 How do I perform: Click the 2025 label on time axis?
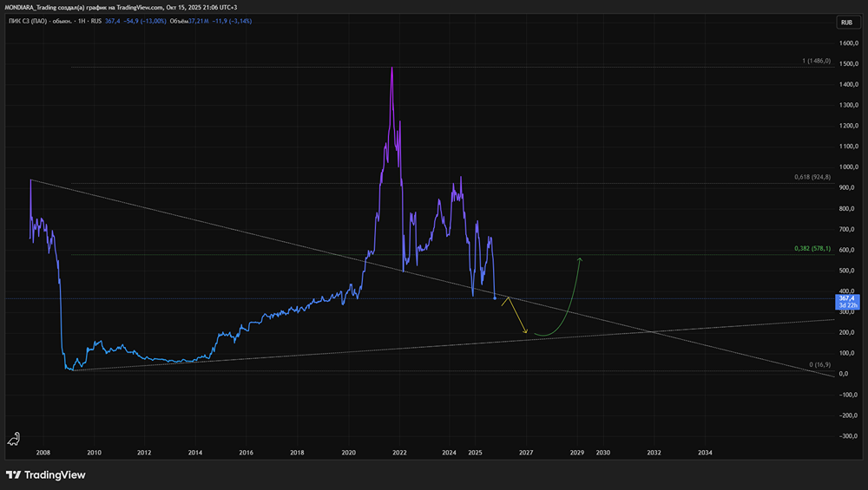coord(475,453)
